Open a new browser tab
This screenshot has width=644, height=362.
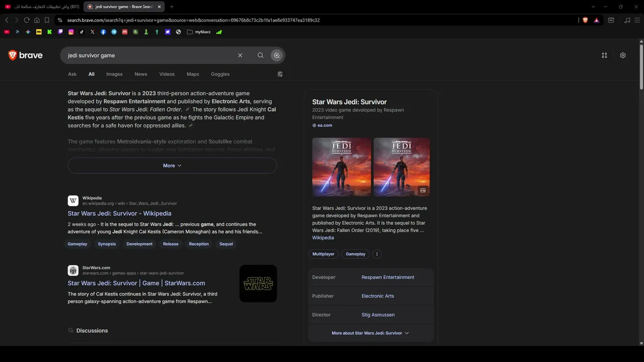tap(172, 7)
